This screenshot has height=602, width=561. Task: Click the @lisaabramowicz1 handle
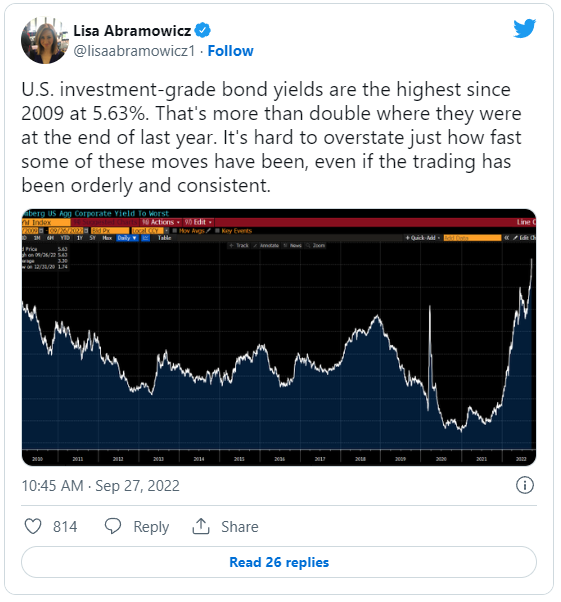tap(134, 51)
